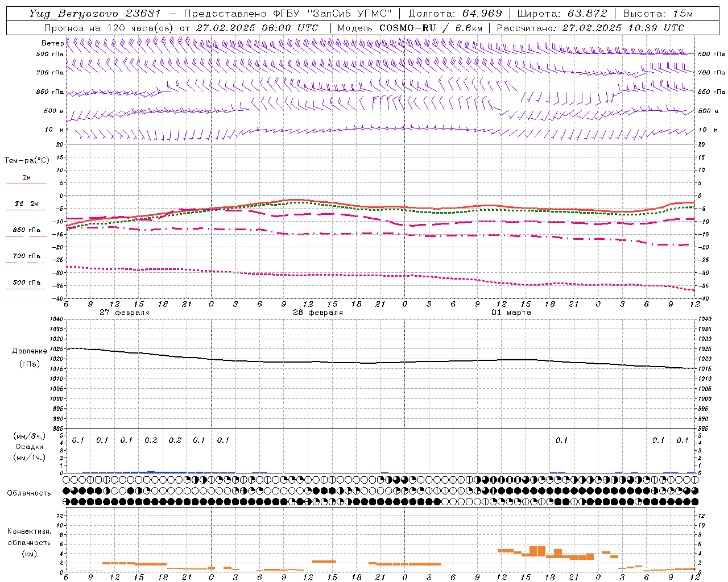This screenshot has width=728, height=582.
Task: Click the station title Yug_Beryozovo_23631
Action: 95,14
